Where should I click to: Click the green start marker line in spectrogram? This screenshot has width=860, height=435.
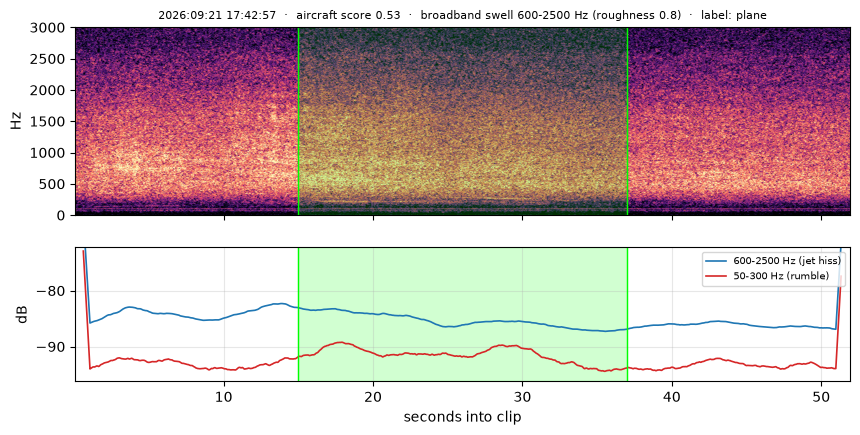click(x=298, y=121)
